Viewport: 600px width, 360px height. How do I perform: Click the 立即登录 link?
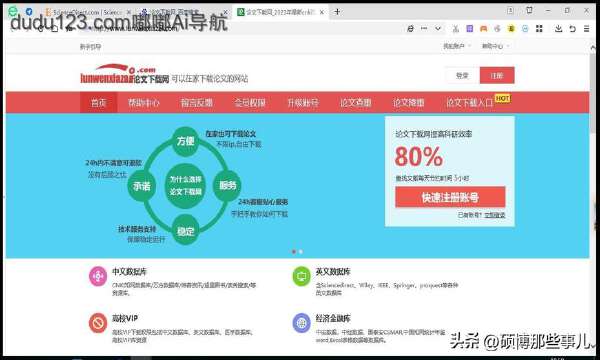[494, 215]
